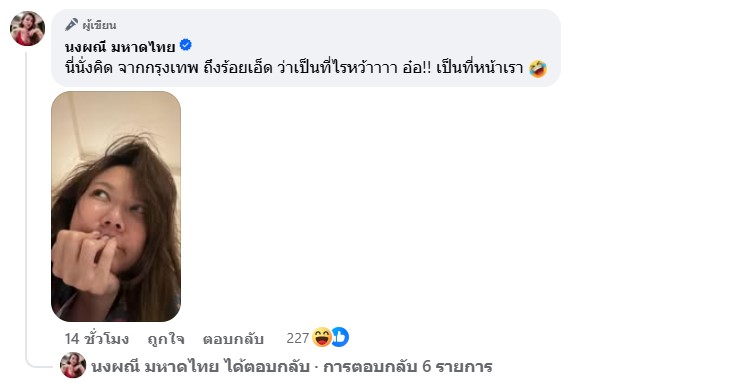Click the เป็นที่หน้าเรา phrase in the comment
Image resolution: width=750 pixels, height=383 pixels.
(x=480, y=68)
